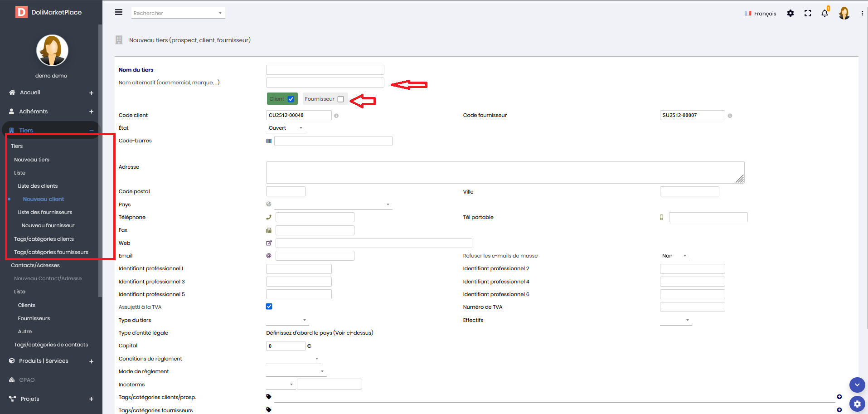Check the Fournisseur checkbox
Screen dimensions: 868x414
(341, 99)
